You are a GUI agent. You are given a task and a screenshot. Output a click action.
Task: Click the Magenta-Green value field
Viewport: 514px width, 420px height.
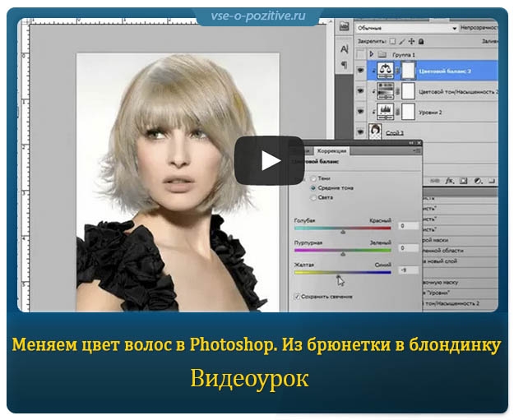pos(408,248)
